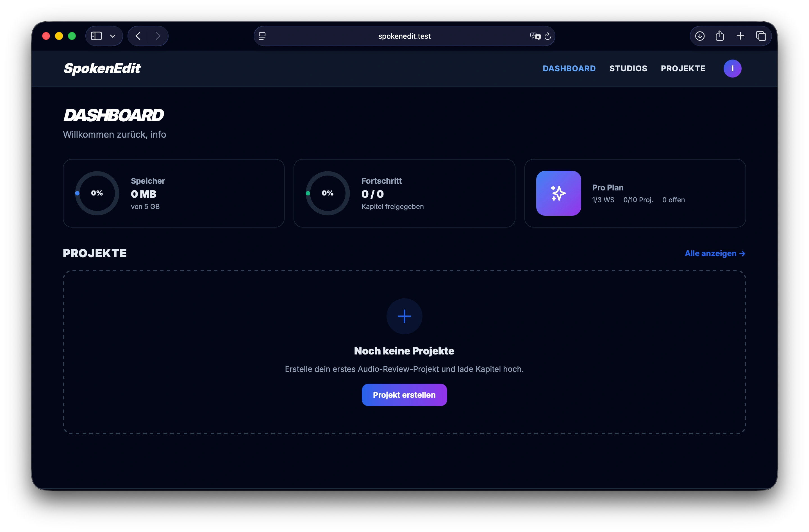Open browser back navigation
The image size is (809, 532).
[x=138, y=36]
